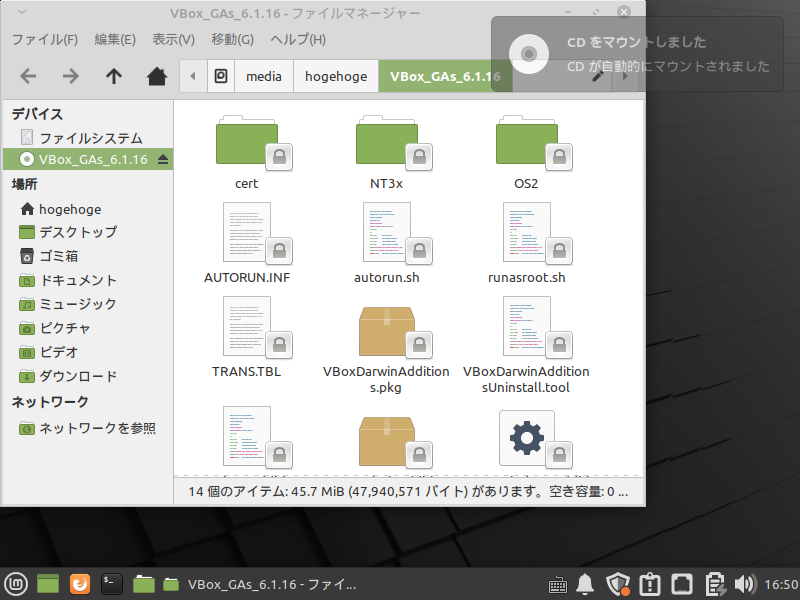Open デスクトップ in the sidebar

88,232
